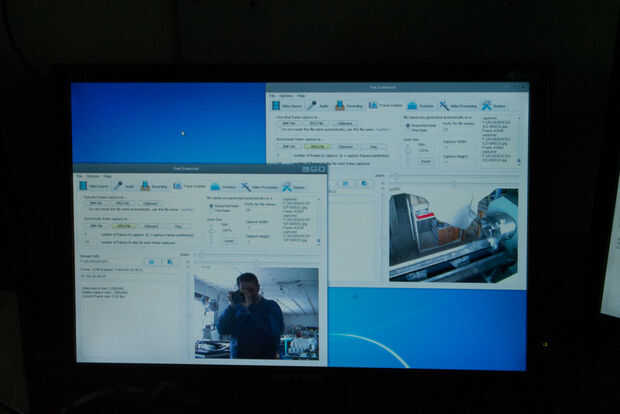
Task: Open the Help menu in back window
Action: click(301, 96)
